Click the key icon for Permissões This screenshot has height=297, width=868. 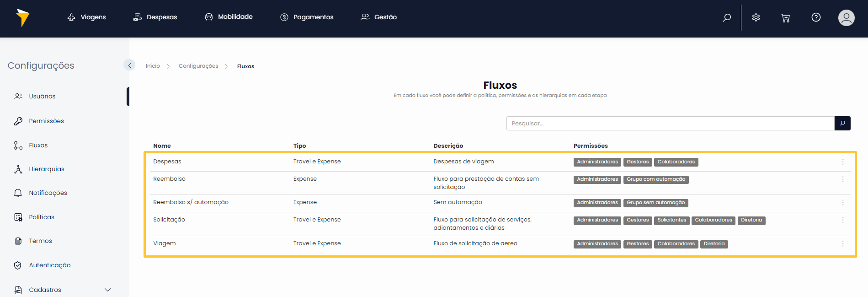(x=18, y=121)
